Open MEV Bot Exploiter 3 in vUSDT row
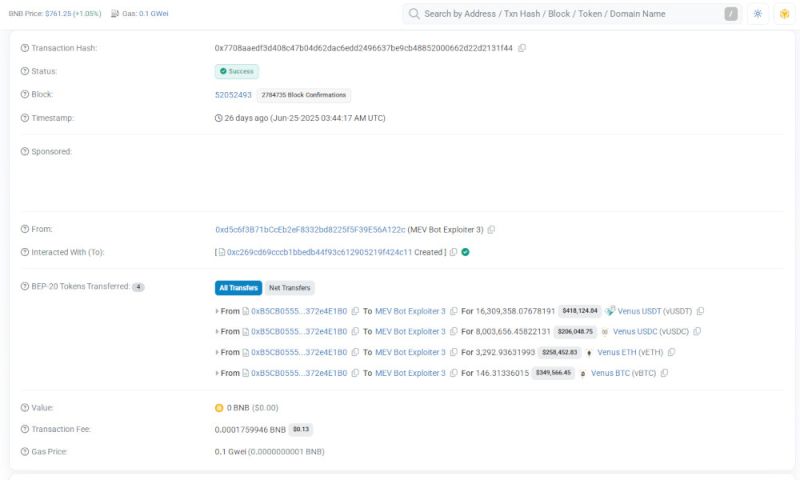800x480 pixels. [x=410, y=311]
